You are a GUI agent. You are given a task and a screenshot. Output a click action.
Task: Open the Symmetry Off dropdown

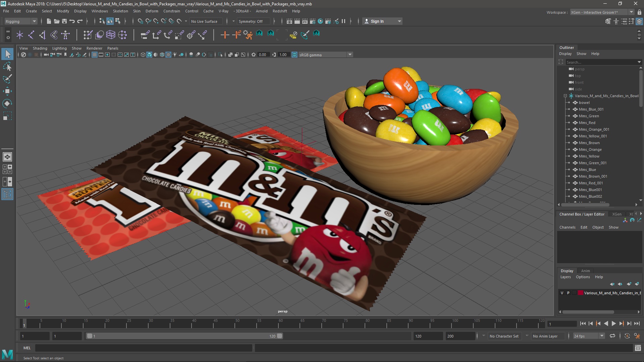point(254,21)
